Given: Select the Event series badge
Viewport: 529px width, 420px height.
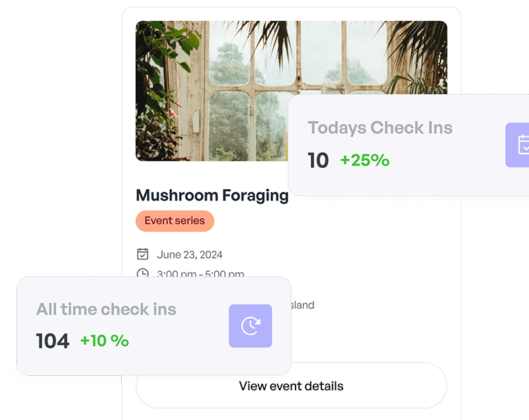Looking at the screenshot, I should click(x=175, y=221).
